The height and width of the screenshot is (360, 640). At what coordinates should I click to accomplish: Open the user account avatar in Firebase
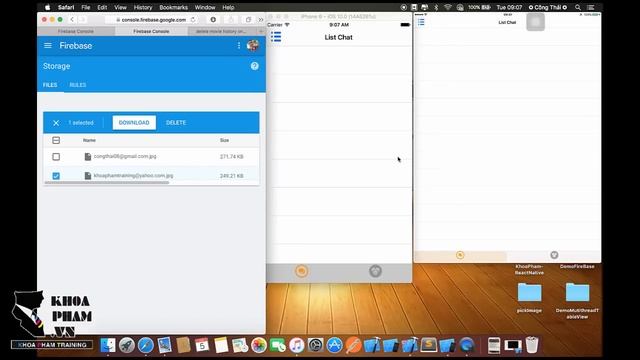tap(253, 46)
